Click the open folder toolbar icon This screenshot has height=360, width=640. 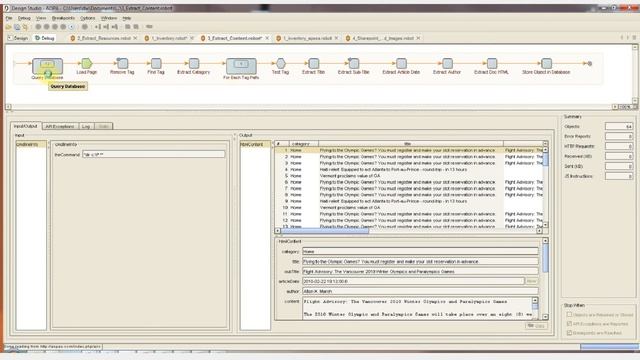click(x=8, y=27)
